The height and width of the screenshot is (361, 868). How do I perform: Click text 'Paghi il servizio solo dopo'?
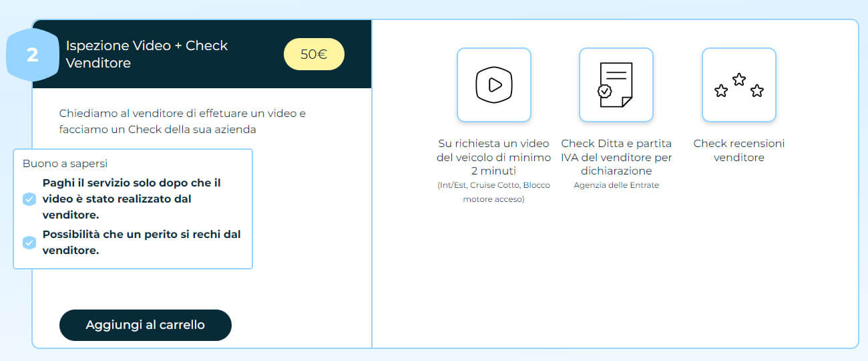tap(132, 199)
